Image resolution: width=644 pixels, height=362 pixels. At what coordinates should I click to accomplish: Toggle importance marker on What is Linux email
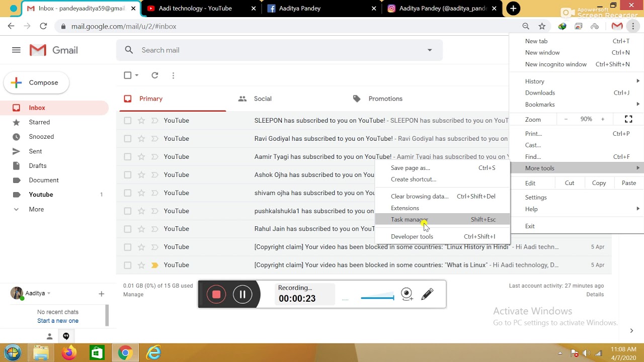tap(154, 265)
